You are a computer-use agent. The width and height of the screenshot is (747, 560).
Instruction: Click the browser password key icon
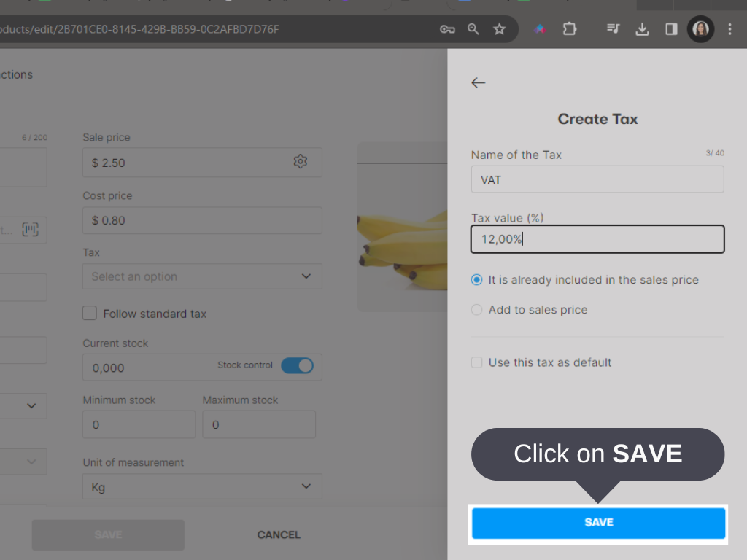click(x=447, y=29)
